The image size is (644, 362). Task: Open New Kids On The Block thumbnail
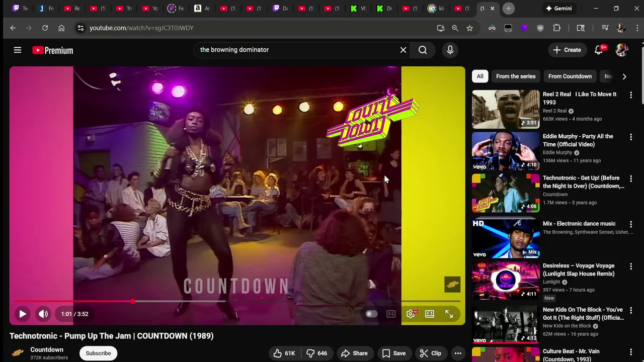click(506, 324)
